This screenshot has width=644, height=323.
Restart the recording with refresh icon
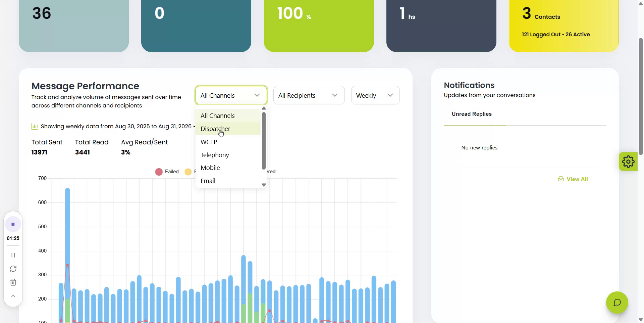[13, 269]
